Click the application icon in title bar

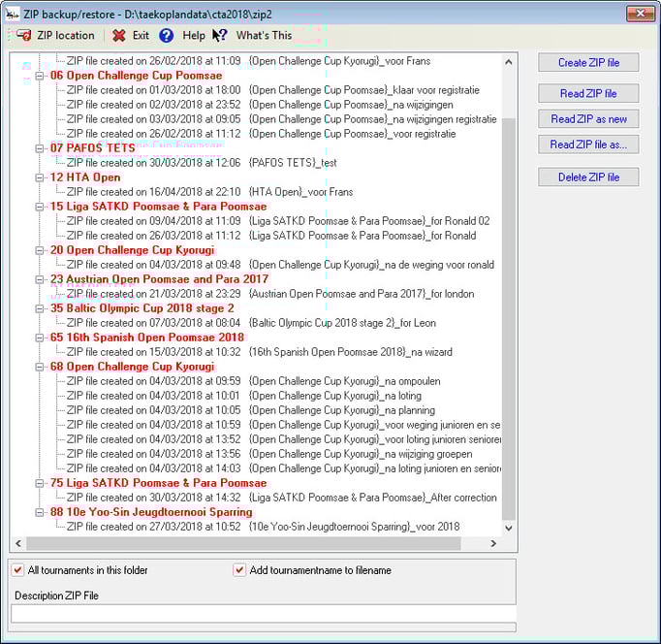tap(13, 14)
